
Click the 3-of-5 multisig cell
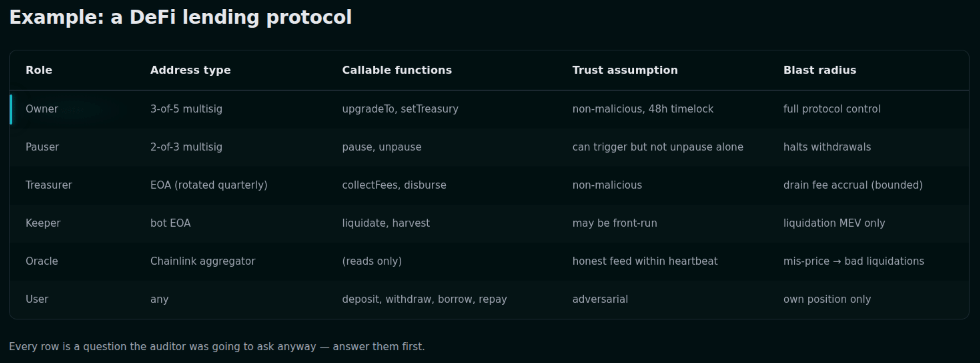point(186,109)
